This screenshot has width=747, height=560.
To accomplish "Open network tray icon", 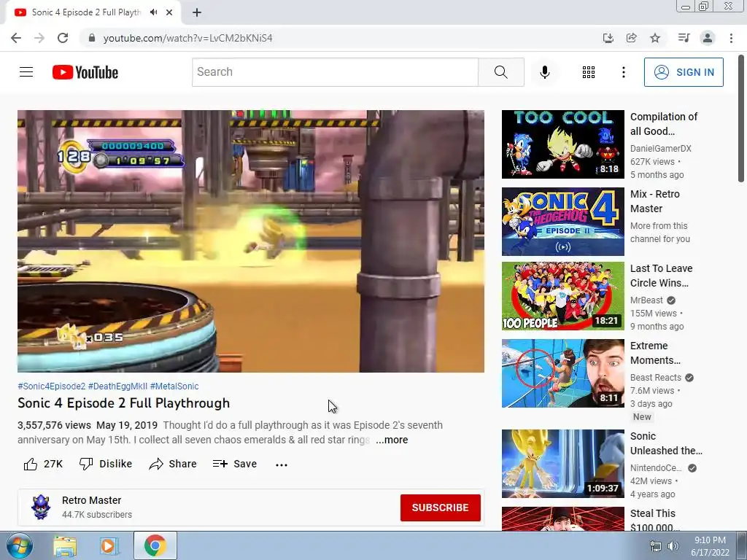I will (x=656, y=546).
